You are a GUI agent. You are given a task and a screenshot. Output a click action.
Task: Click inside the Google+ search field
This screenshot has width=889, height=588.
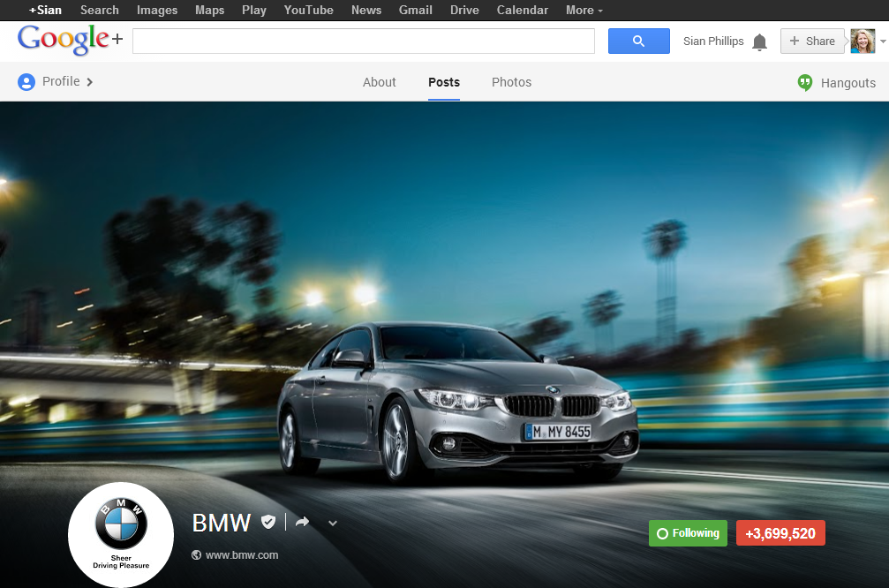tap(363, 41)
